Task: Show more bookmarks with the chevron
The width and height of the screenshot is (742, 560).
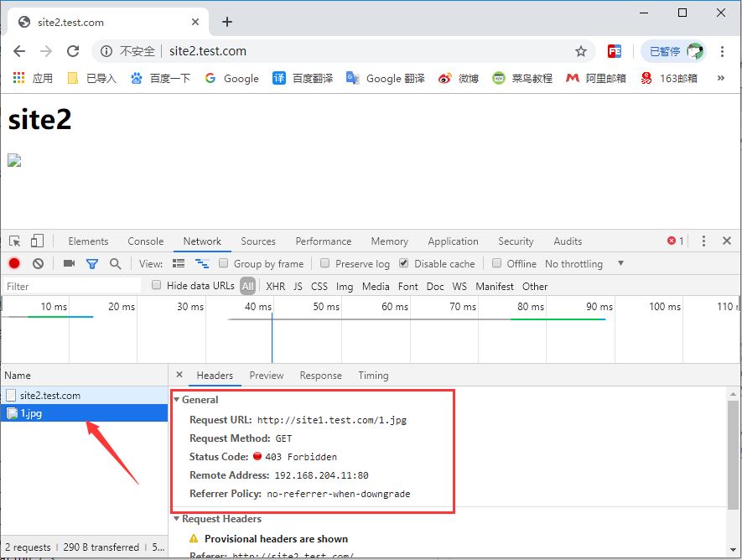Action: coord(721,78)
